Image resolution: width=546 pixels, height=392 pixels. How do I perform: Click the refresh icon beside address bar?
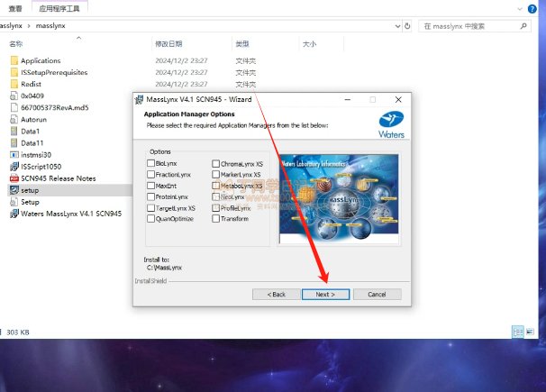(407, 26)
